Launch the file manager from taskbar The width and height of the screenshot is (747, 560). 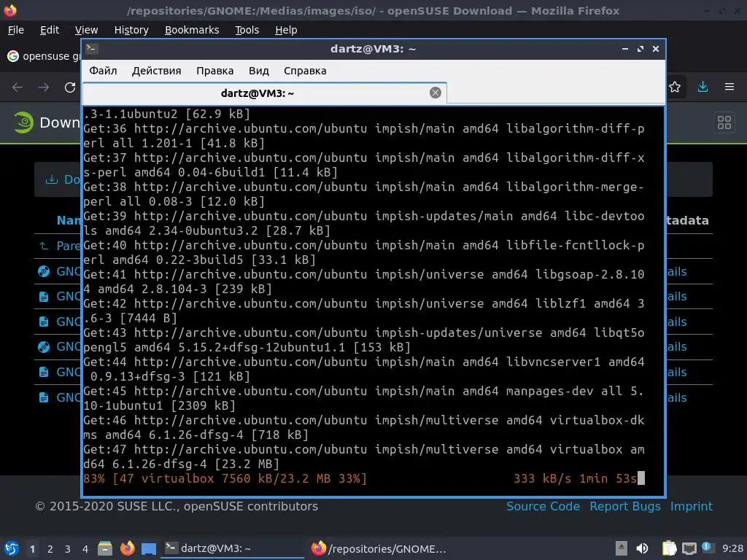(x=105, y=548)
